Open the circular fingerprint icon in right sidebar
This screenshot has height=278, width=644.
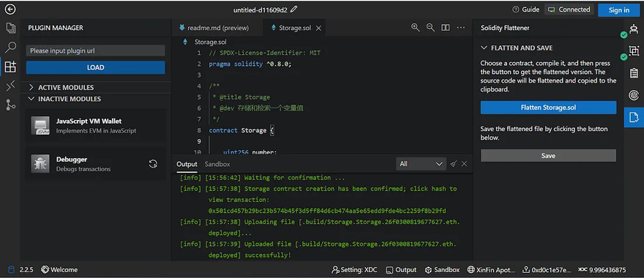[634, 95]
